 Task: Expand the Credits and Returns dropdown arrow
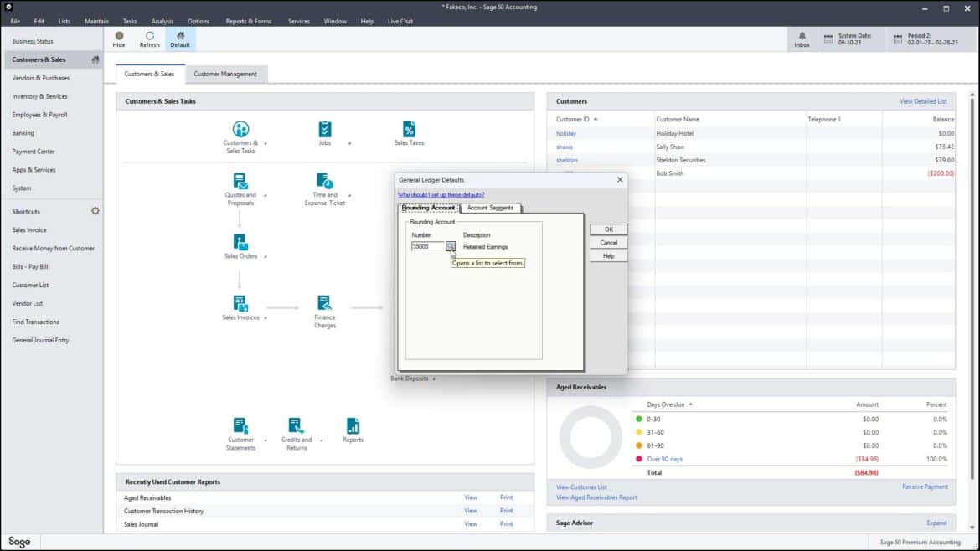coord(322,440)
